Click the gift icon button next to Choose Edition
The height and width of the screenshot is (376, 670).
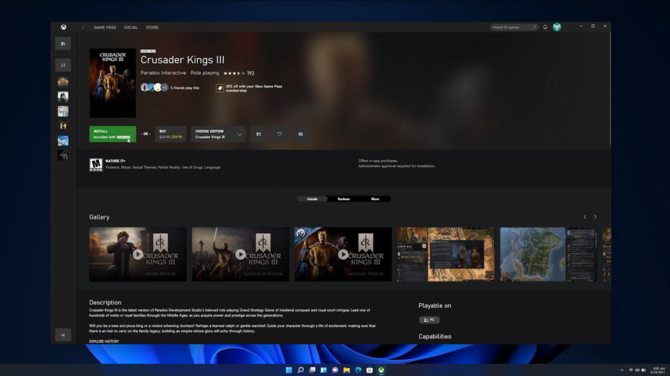click(259, 134)
